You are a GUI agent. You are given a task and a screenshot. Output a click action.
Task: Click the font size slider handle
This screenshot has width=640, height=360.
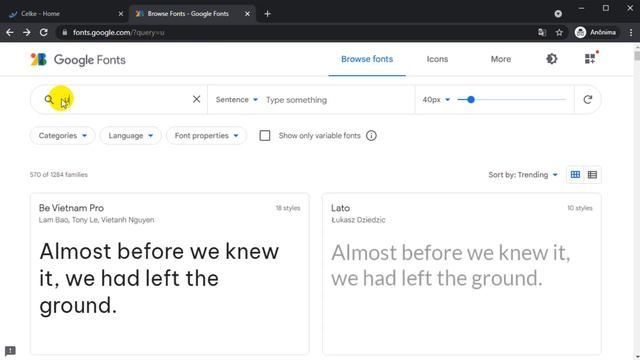471,100
